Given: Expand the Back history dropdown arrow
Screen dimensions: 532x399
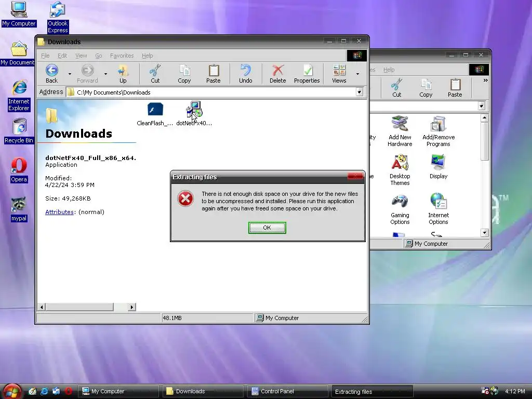Looking at the screenshot, I should tap(70, 74).
